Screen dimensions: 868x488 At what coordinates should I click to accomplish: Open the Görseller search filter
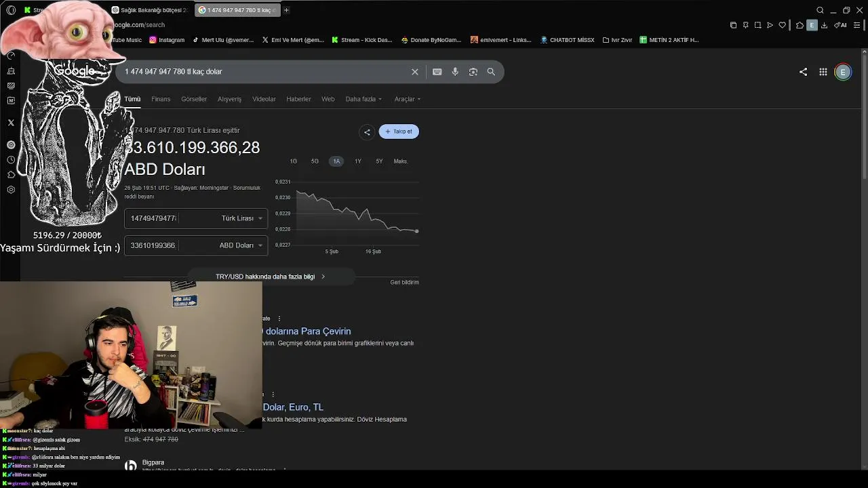(x=194, y=99)
